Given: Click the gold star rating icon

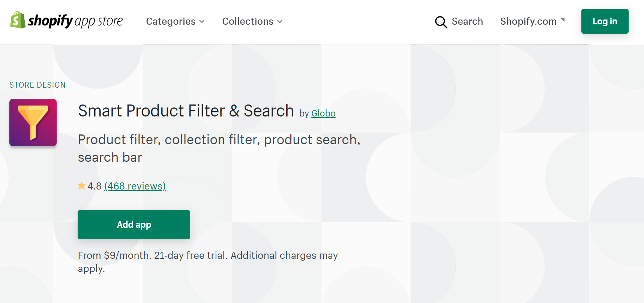Looking at the screenshot, I should tap(81, 186).
